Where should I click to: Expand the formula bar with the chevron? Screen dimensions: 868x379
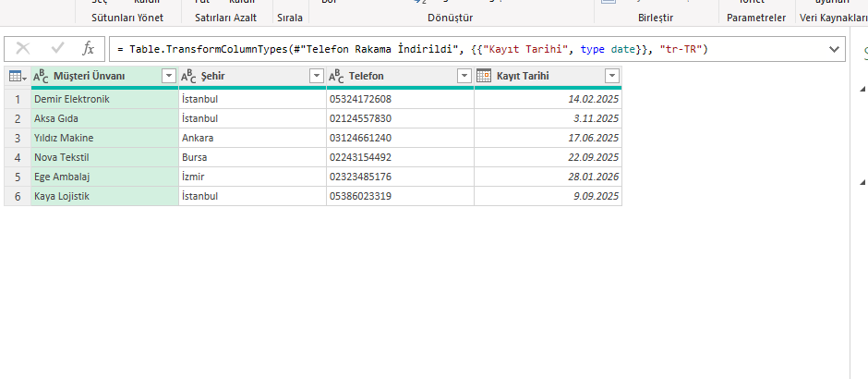tap(834, 49)
